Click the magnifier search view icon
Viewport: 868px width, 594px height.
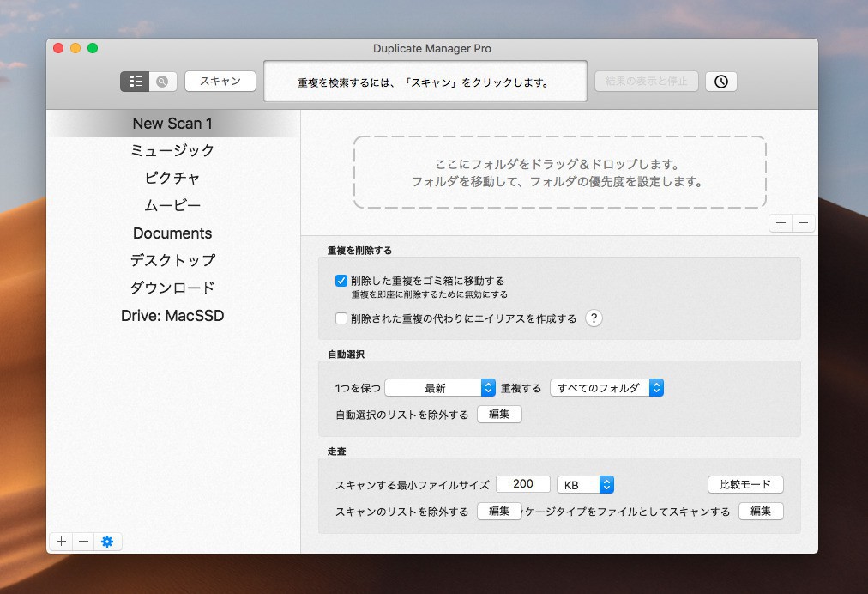coord(162,82)
